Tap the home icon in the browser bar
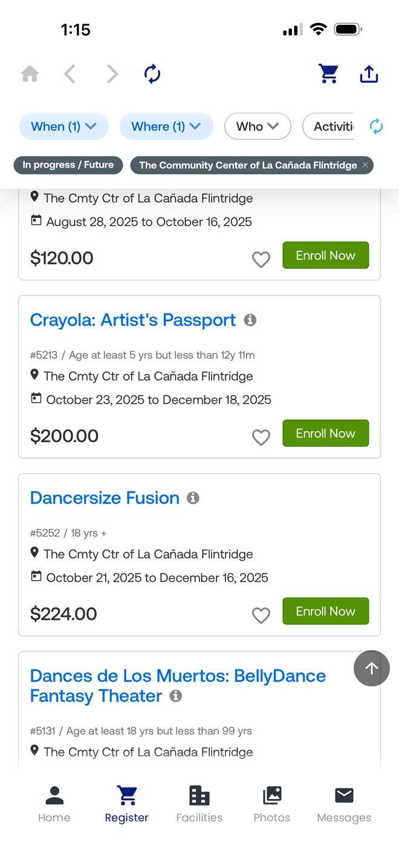 [x=30, y=74]
